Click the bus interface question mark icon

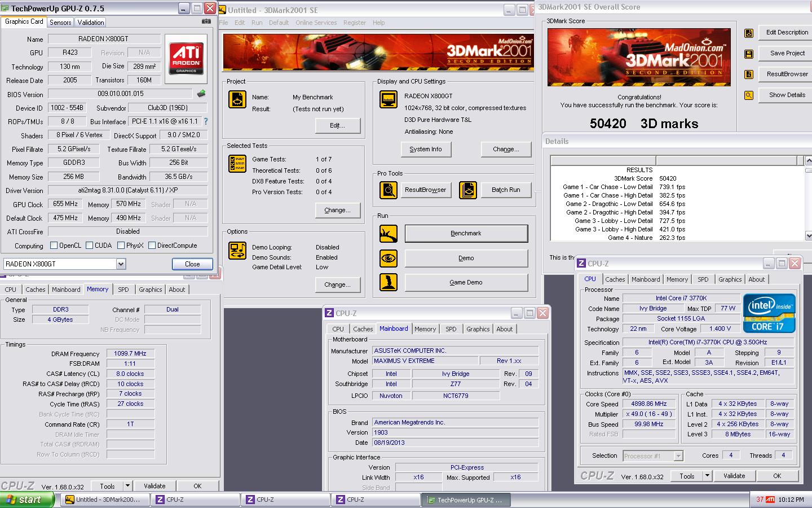[206, 121]
